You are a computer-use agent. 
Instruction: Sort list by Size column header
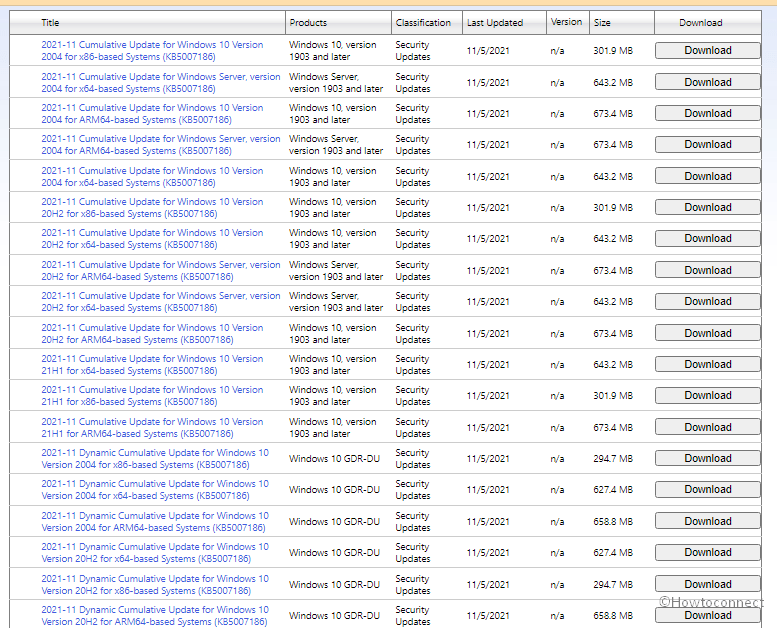coord(602,22)
